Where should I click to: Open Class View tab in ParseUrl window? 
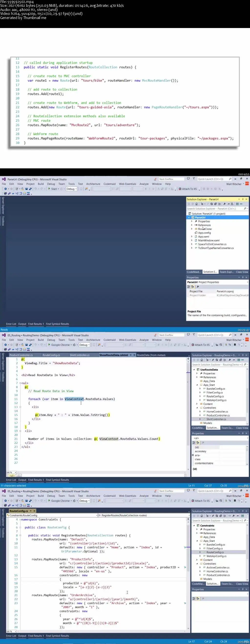242,272
